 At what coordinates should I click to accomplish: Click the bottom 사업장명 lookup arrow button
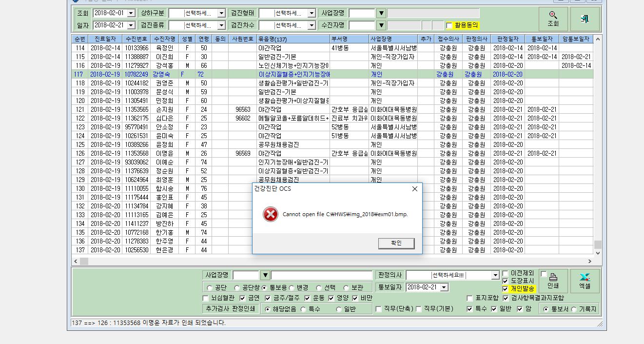tap(265, 275)
